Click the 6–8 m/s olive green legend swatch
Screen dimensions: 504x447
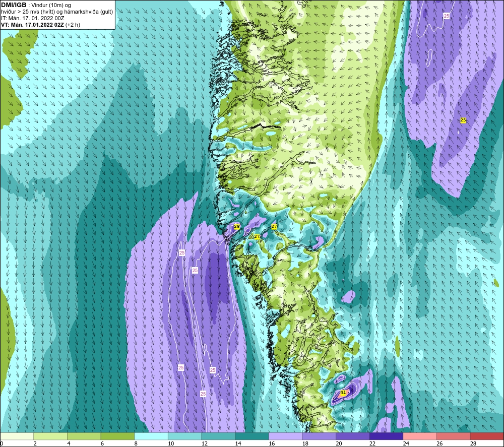117,436
